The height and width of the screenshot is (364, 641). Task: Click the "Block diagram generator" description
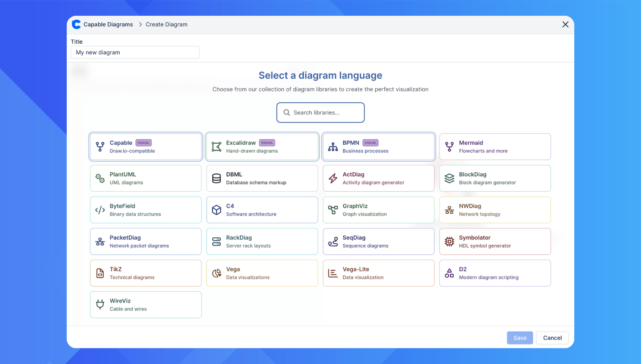click(487, 182)
